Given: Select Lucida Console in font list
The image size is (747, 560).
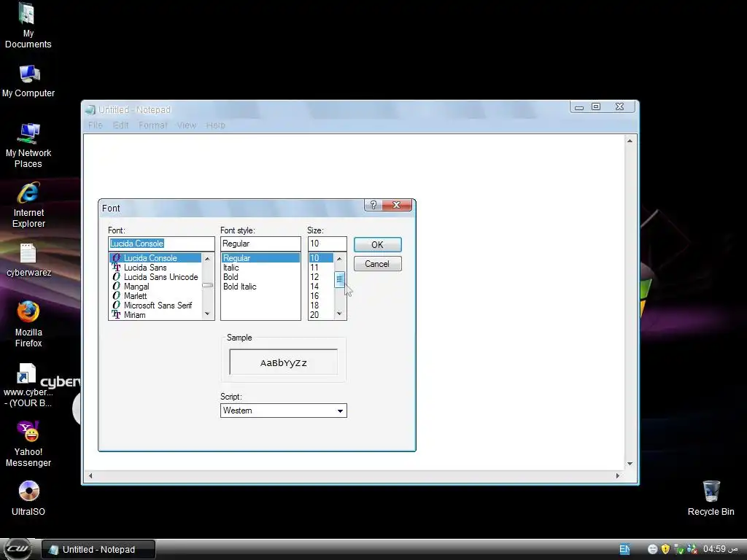Looking at the screenshot, I should 155,257.
